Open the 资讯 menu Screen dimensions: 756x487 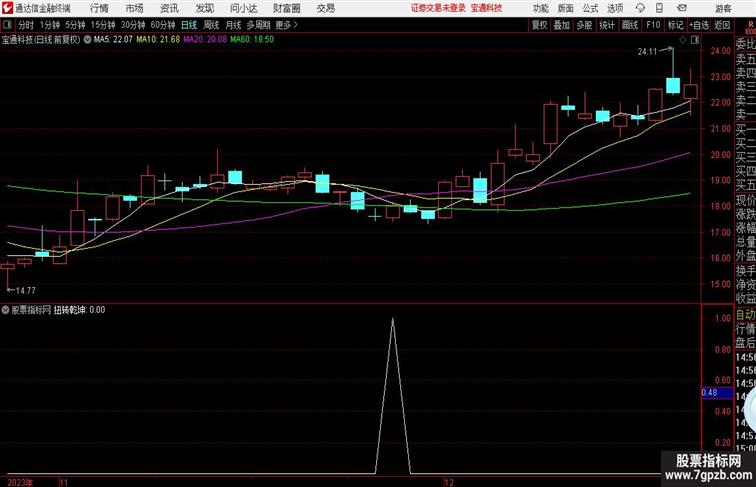[169, 8]
